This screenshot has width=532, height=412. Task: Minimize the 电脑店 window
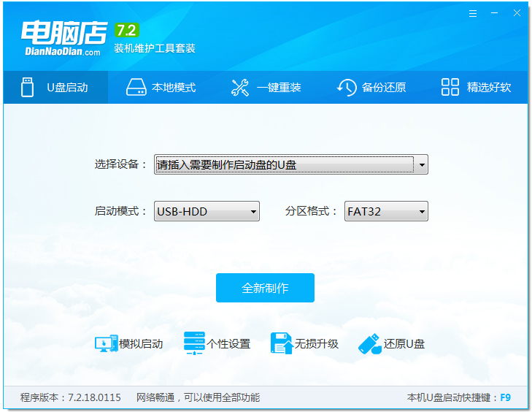point(495,13)
